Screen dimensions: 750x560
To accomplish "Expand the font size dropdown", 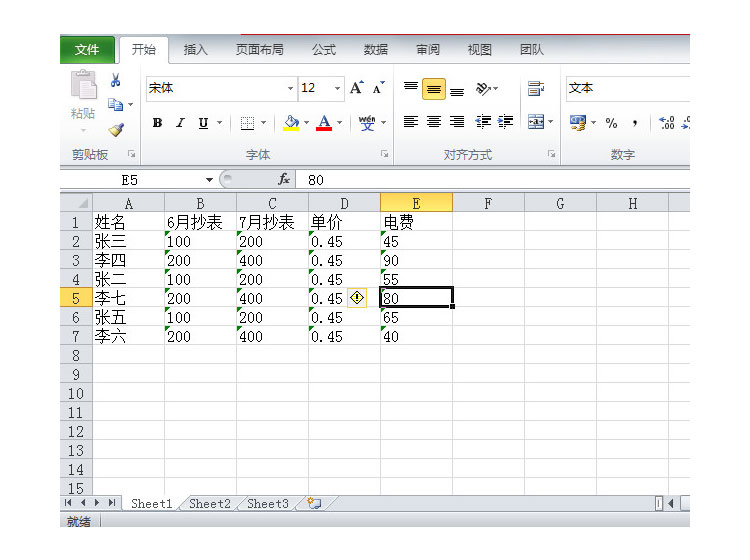I will (x=337, y=89).
